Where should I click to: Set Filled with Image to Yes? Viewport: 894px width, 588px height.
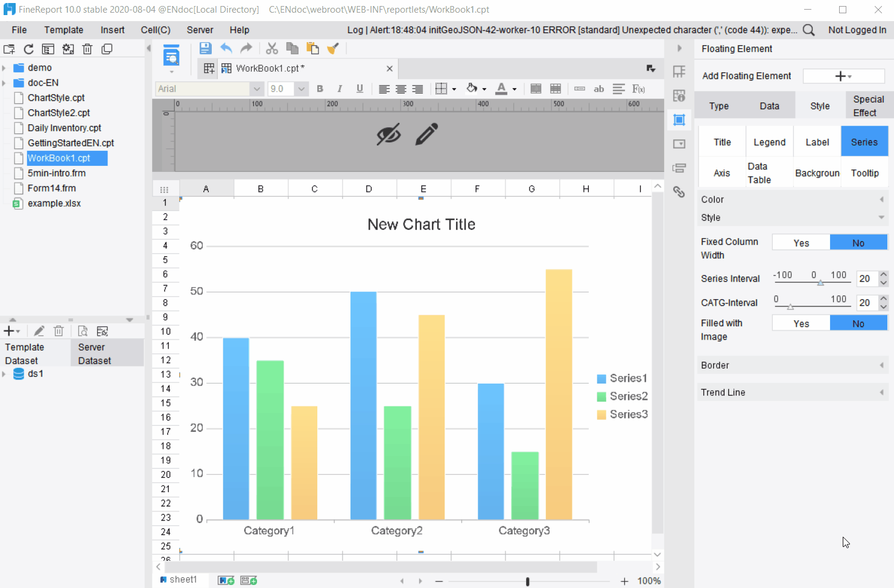801,323
